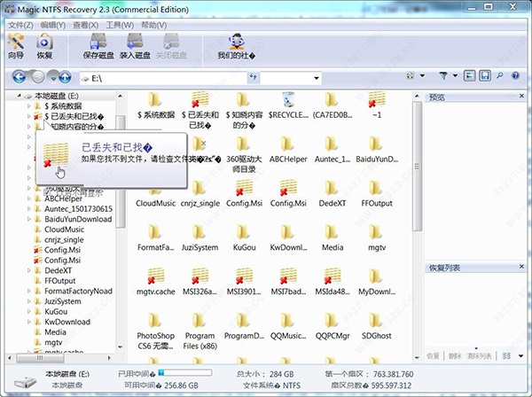Select CloudMusic in the folder tree
Image resolution: width=532 pixels, height=397 pixels.
click(64, 230)
